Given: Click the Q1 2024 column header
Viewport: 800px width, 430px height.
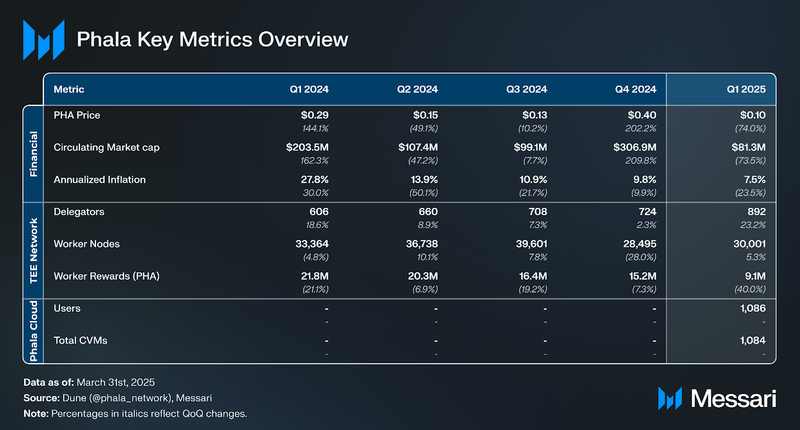Looking at the screenshot, I should pos(309,89).
